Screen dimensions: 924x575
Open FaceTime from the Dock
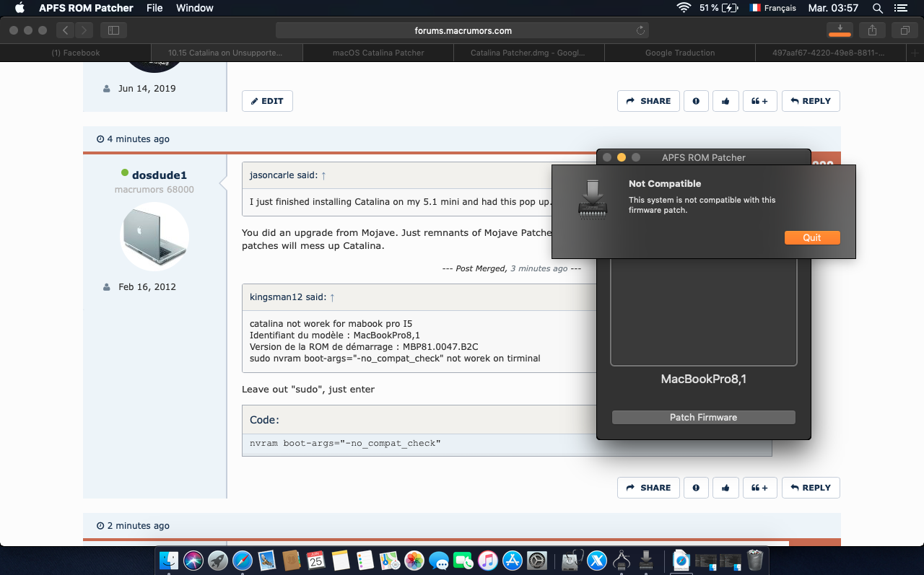click(463, 560)
